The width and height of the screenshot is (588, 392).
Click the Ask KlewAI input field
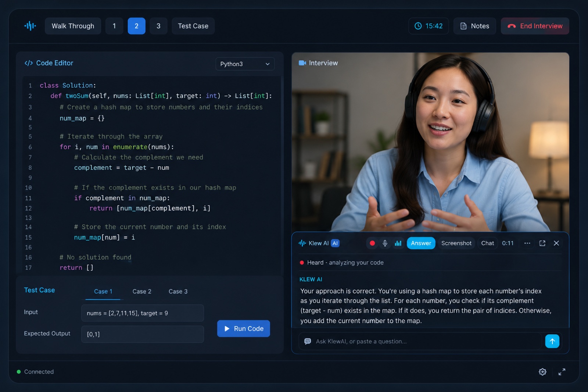point(420,341)
